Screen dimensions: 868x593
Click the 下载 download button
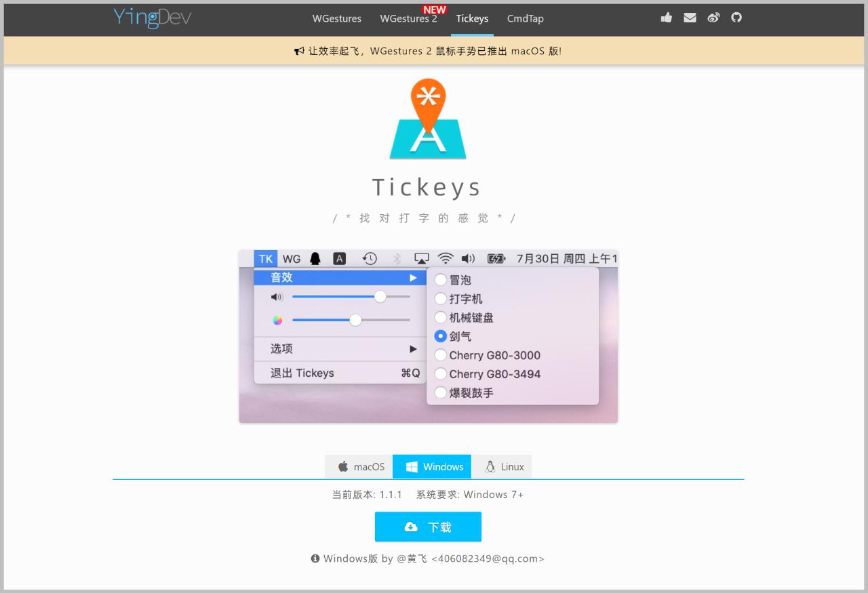428,527
